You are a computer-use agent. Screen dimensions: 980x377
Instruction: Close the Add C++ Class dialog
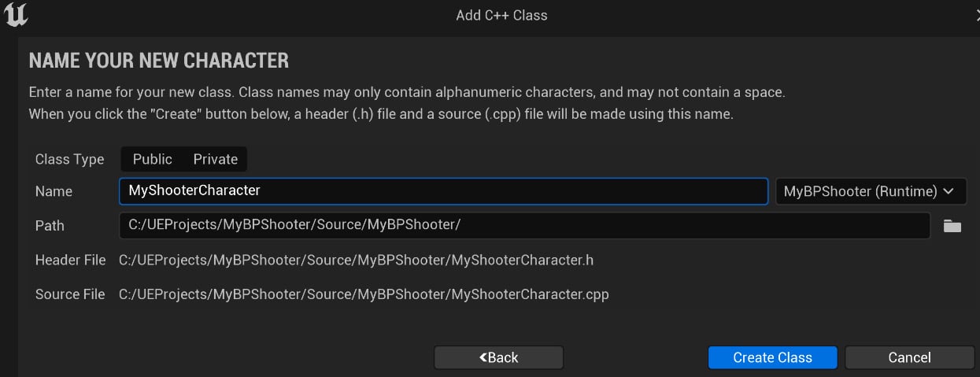pos(976,15)
